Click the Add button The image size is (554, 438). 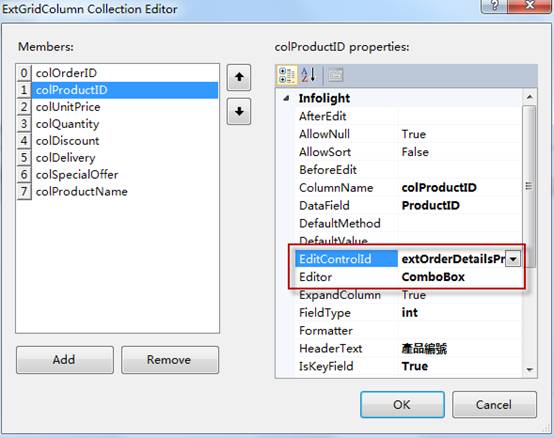(x=65, y=360)
